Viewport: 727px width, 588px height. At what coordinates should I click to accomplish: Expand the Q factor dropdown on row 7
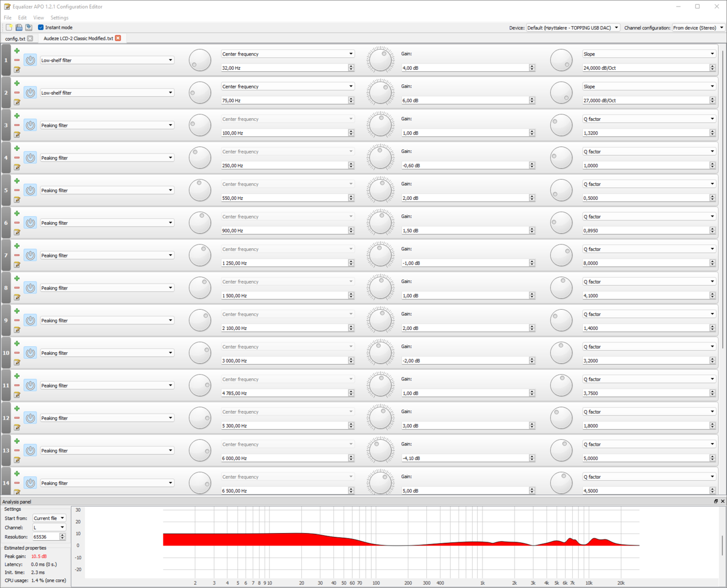(x=649, y=249)
